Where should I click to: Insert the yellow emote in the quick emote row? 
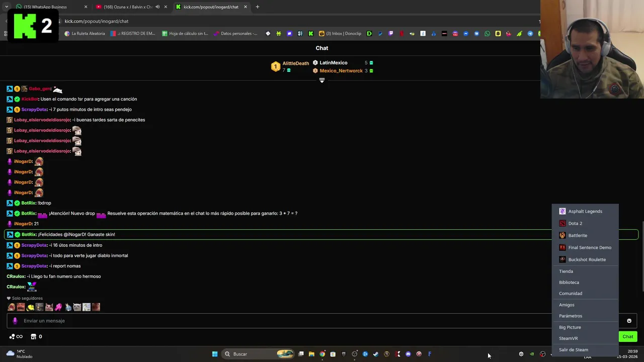coord(30,307)
